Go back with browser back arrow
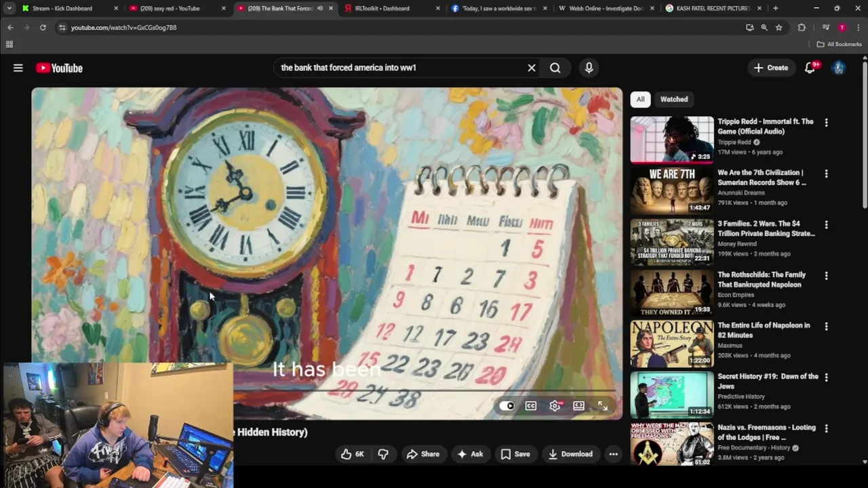The image size is (868, 488). pos(10,27)
